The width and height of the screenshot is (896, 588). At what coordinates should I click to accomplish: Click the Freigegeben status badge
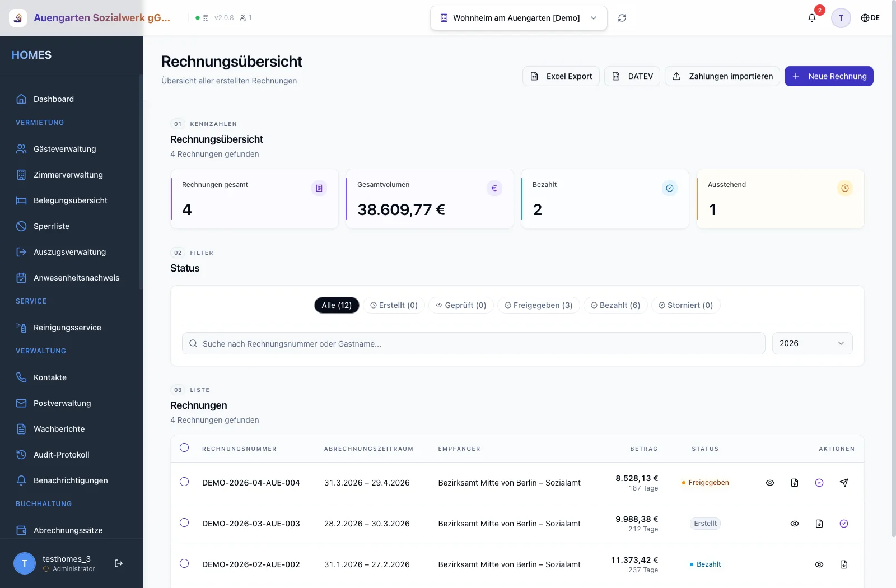tap(706, 483)
